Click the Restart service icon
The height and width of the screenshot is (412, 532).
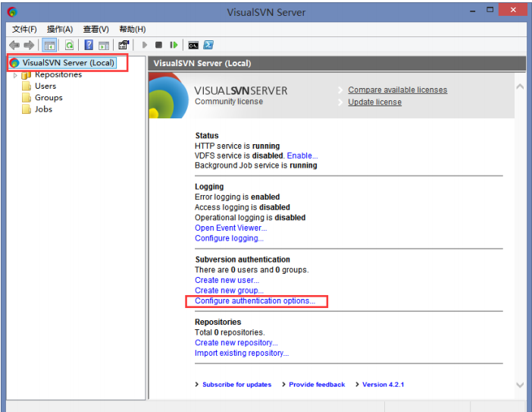point(174,45)
